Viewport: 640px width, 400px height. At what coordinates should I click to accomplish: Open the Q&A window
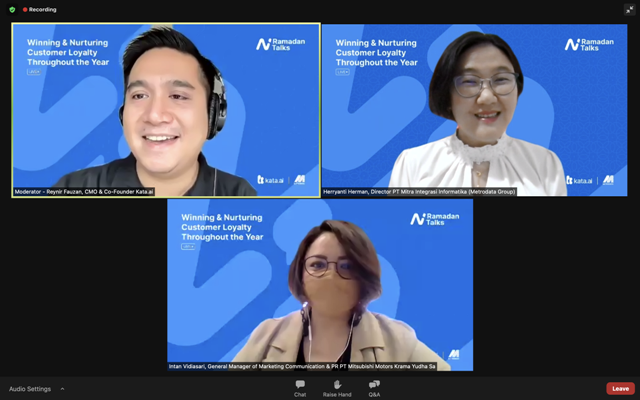click(374, 388)
